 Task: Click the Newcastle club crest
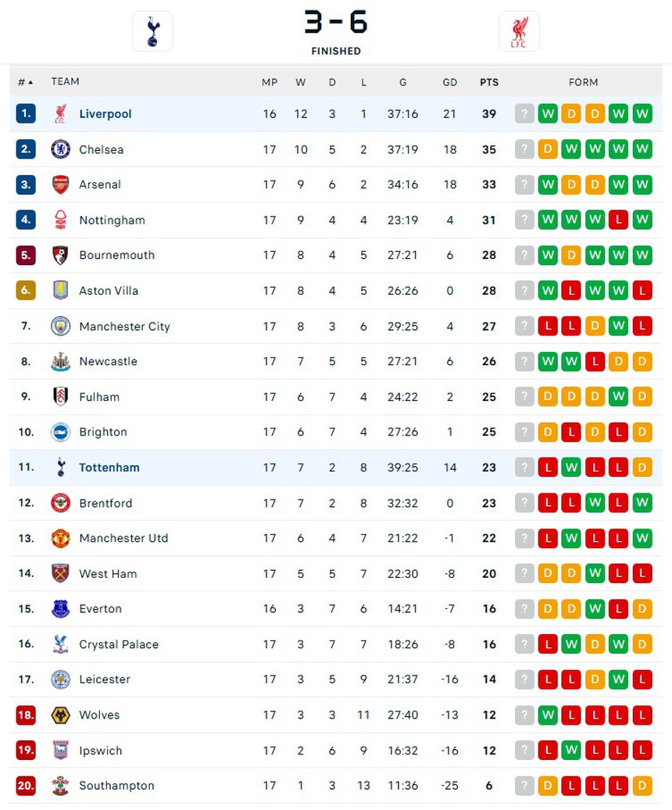click(x=61, y=361)
